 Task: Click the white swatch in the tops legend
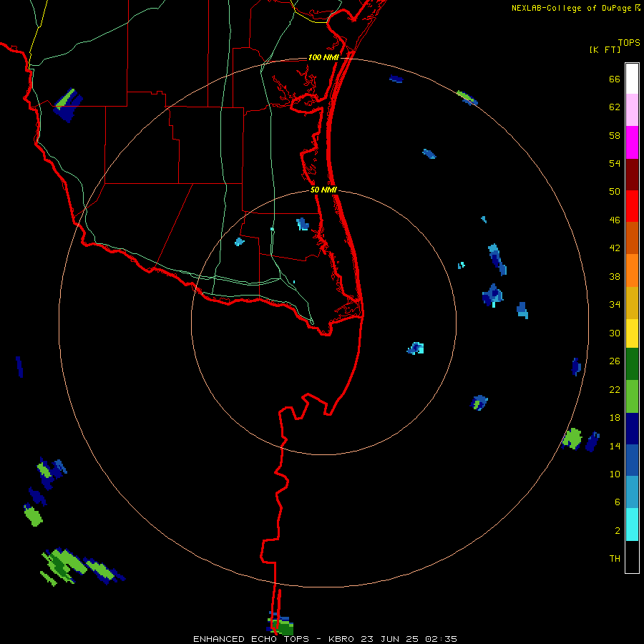(x=632, y=79)
